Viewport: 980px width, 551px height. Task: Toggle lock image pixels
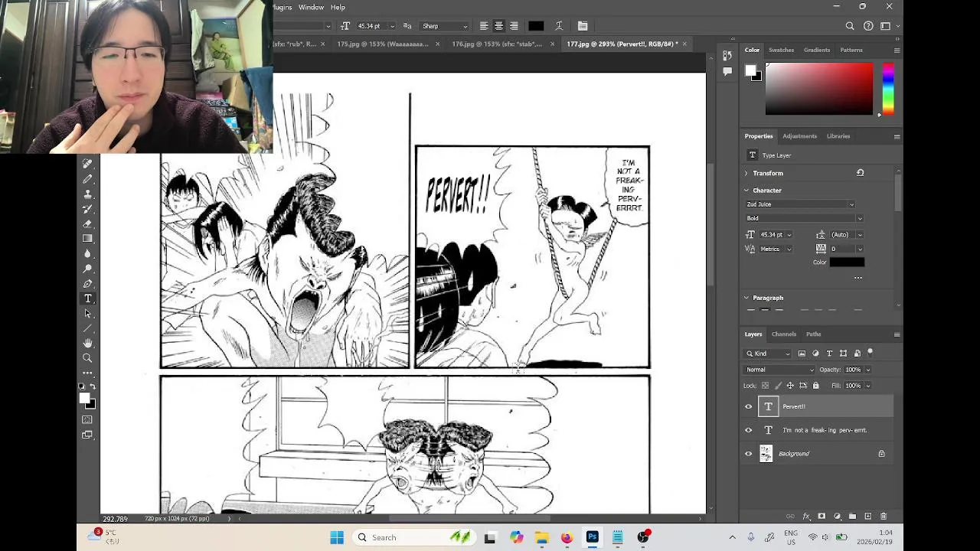click(777, 386)
